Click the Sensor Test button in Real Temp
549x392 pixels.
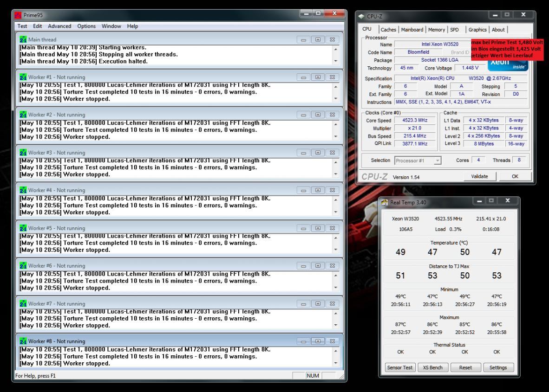click(x=400, y=367)
